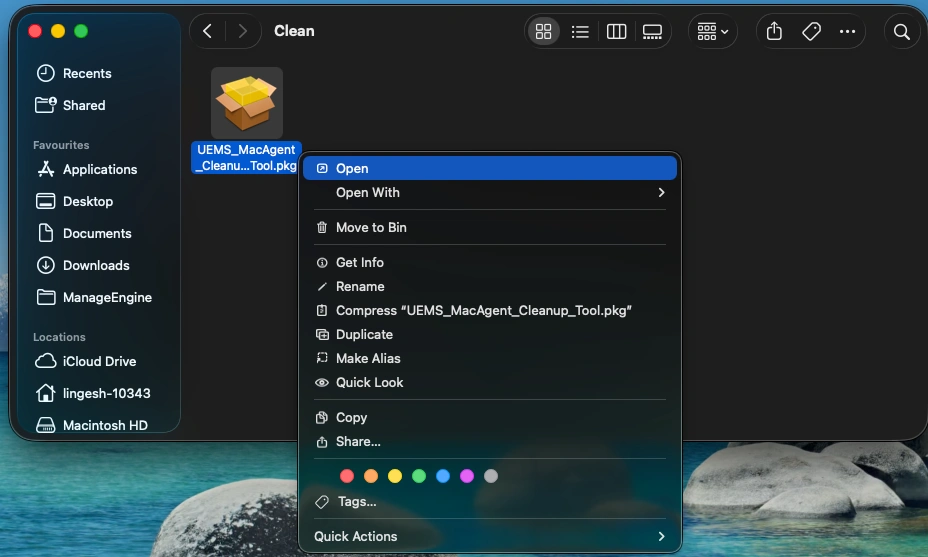
Task: Go back with the left chevron arrow
Action: (207, 31)
